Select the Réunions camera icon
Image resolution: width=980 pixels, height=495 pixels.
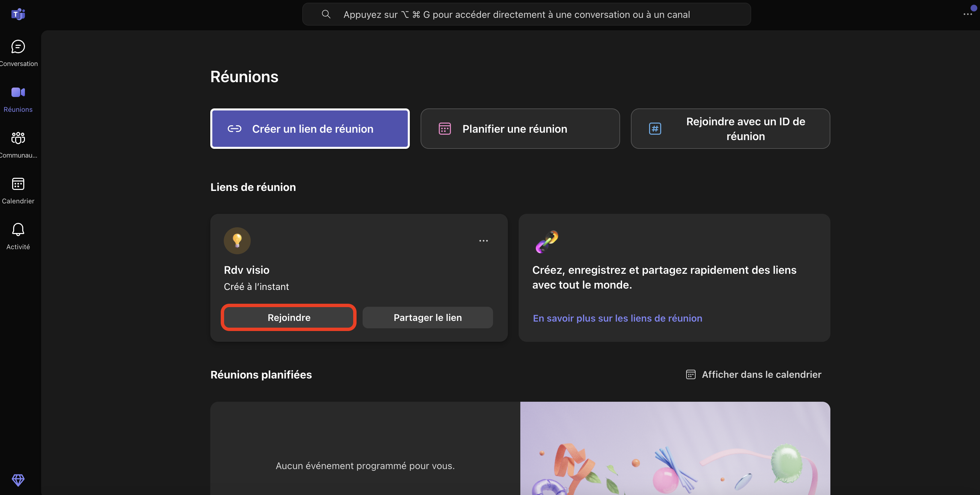[x=18, y=92]
